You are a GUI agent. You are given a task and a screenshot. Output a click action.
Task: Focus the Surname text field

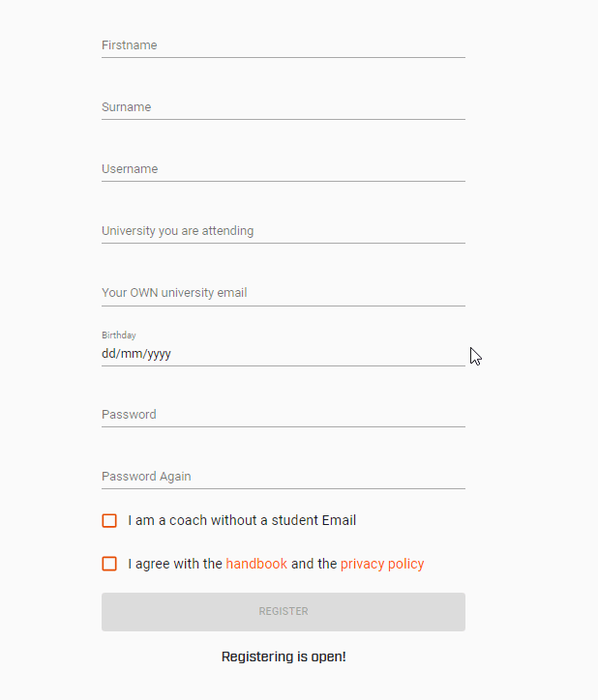[283, 107]
